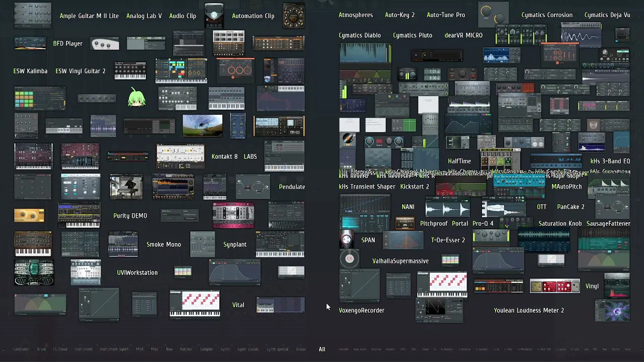Open the pink piano roll thumbnail above VoxengoRecorder
The height and width of the screenshot is (362, 644).
442,285
